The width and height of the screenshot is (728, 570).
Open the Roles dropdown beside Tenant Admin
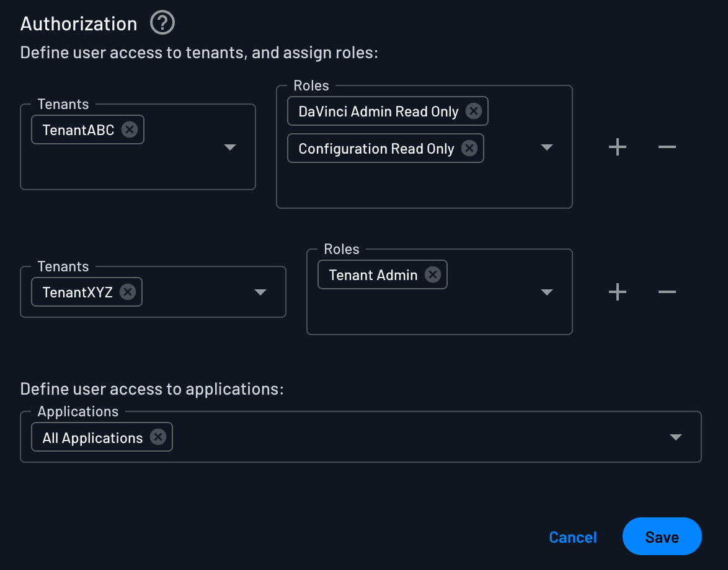tap(546, 292)
